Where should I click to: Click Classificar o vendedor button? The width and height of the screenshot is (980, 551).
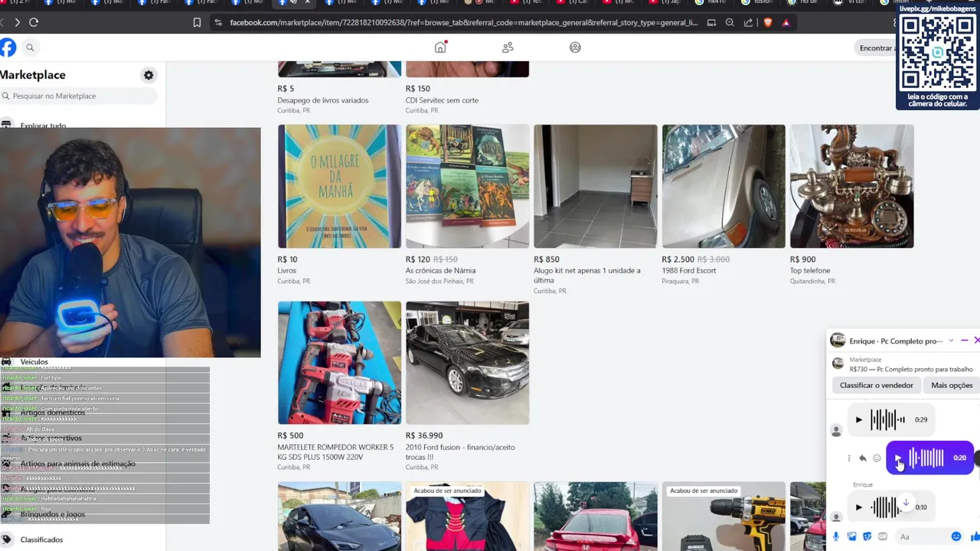877,385
